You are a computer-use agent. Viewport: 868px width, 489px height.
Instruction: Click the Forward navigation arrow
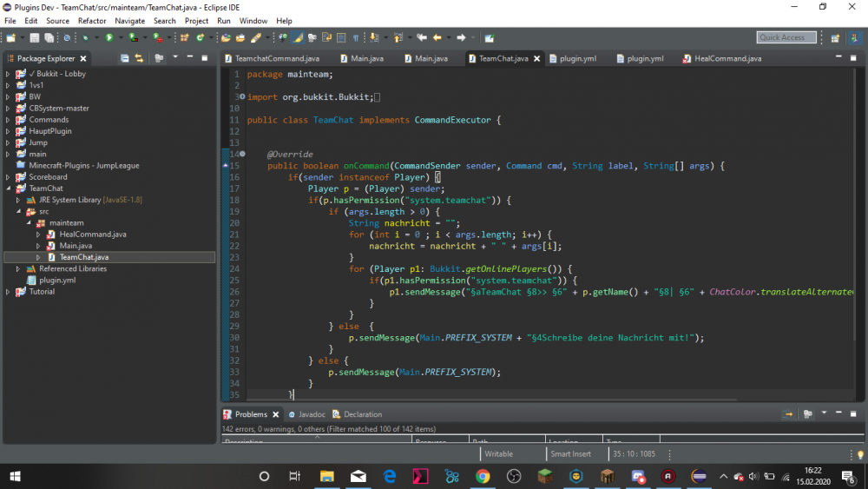(x=461, y=37)
